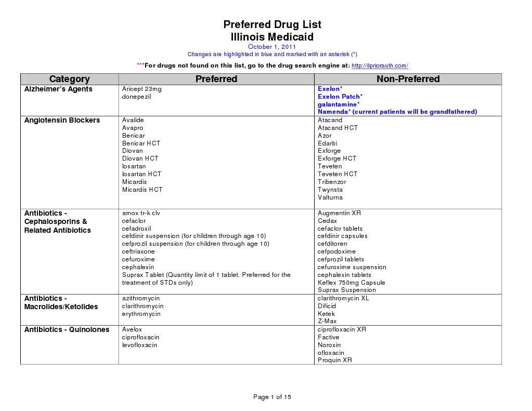Viewport: 532px width, 411px height.
Task: Select the Non-Preferred column header
Action: 408,78
